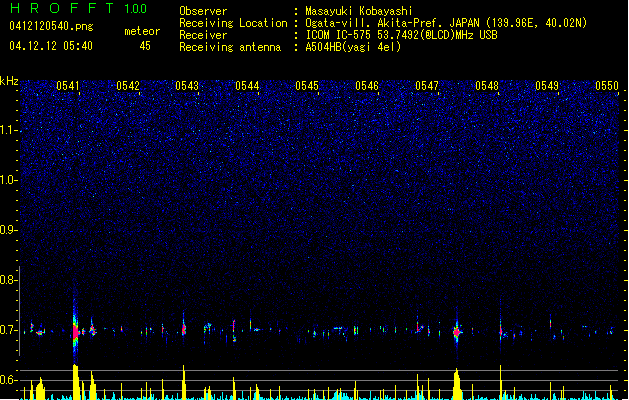The image size is (629, 400).
Task: Click the 0.8 kHz axis label
Action: click(x=8, y=280)
